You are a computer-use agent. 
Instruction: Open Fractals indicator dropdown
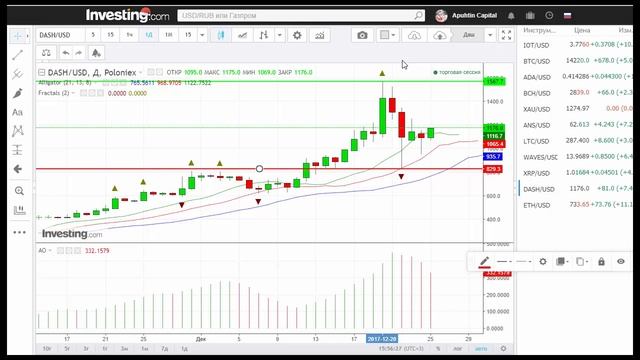pyautogui.click(x=73, y=93)
